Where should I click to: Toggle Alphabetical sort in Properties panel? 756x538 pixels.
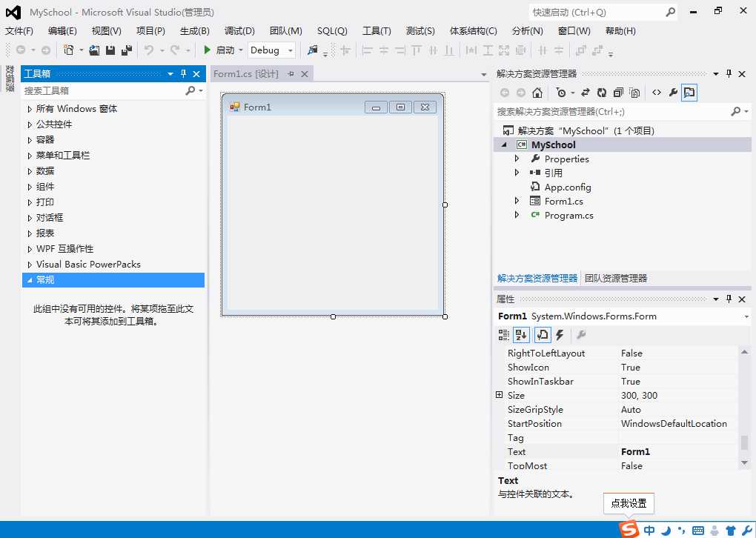point(521,334)
